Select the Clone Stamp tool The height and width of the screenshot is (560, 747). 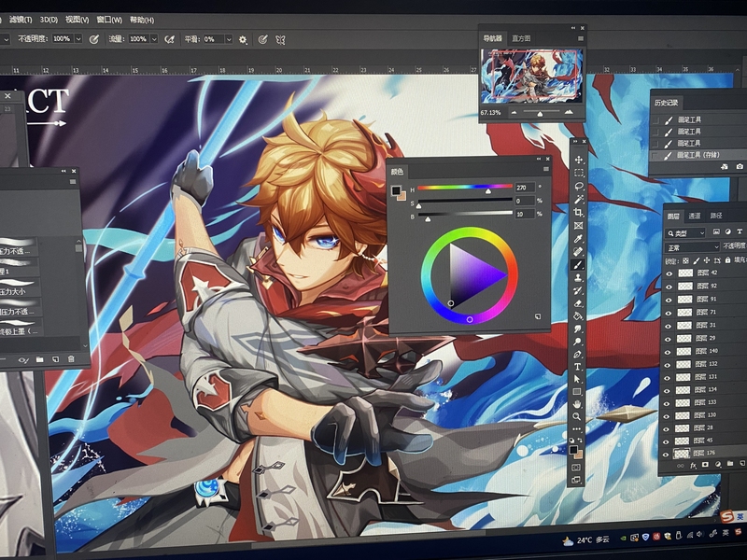[578, 277]
